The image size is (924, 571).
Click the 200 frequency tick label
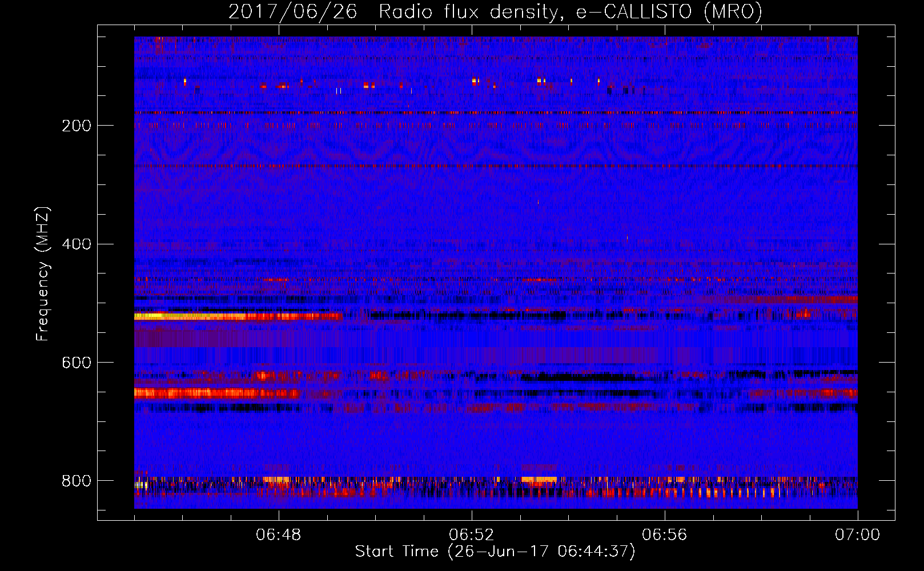[x=77, y=126]
